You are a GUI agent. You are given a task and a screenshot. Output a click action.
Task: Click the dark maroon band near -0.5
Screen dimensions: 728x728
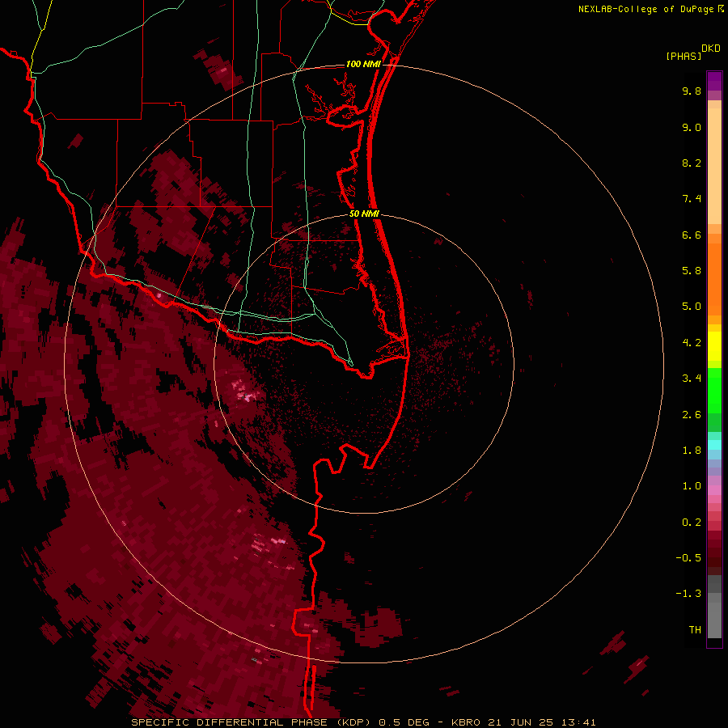[x=714, y=557]
